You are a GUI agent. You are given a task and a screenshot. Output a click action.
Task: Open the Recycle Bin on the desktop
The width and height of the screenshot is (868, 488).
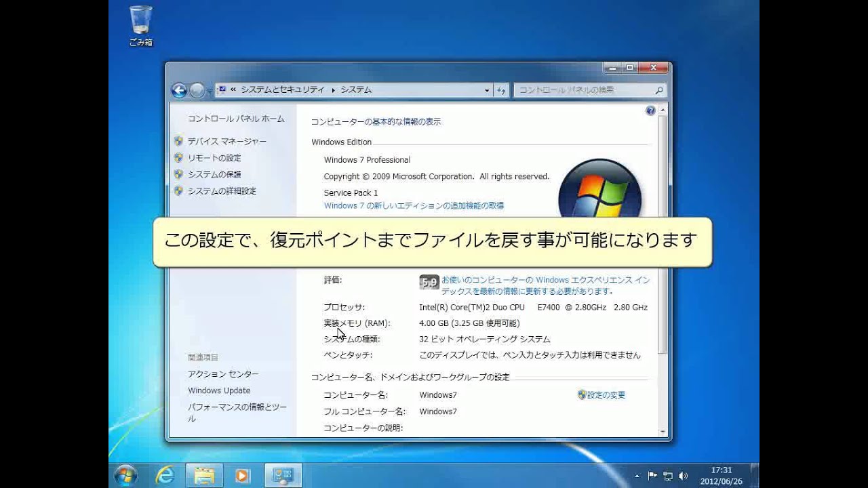click(x=141, y=26)
